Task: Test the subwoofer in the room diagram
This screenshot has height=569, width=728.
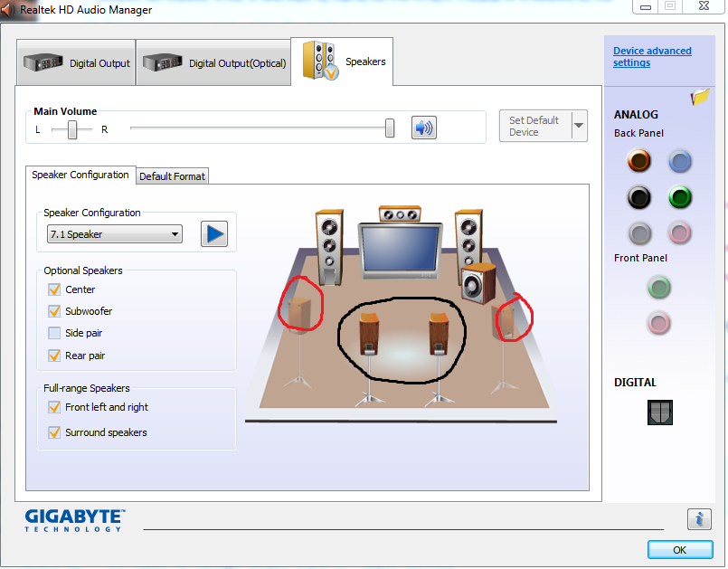Action: pos(479,284)
